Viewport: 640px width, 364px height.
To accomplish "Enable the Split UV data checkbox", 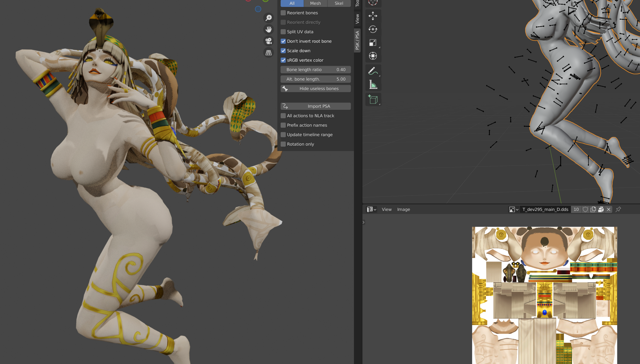I will pyautogui.click(x=283, y=32).
